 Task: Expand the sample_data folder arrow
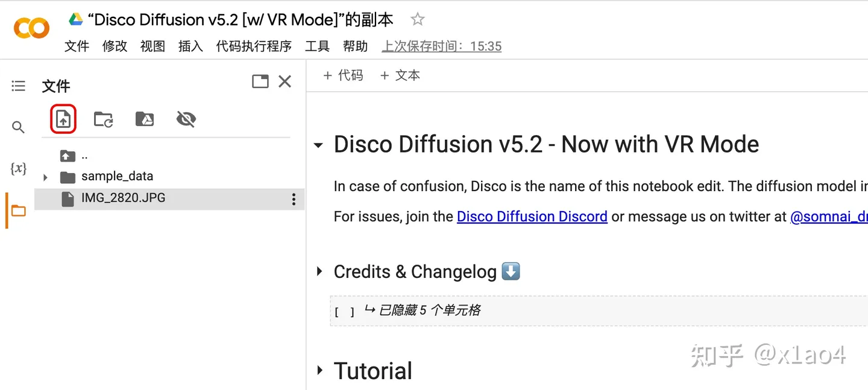click(x=45, y=177)
